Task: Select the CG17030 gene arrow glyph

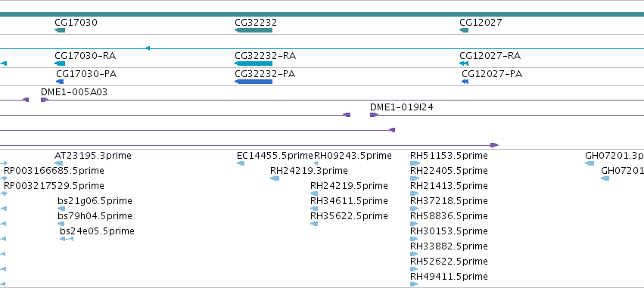Action: [x=60, y=30]
